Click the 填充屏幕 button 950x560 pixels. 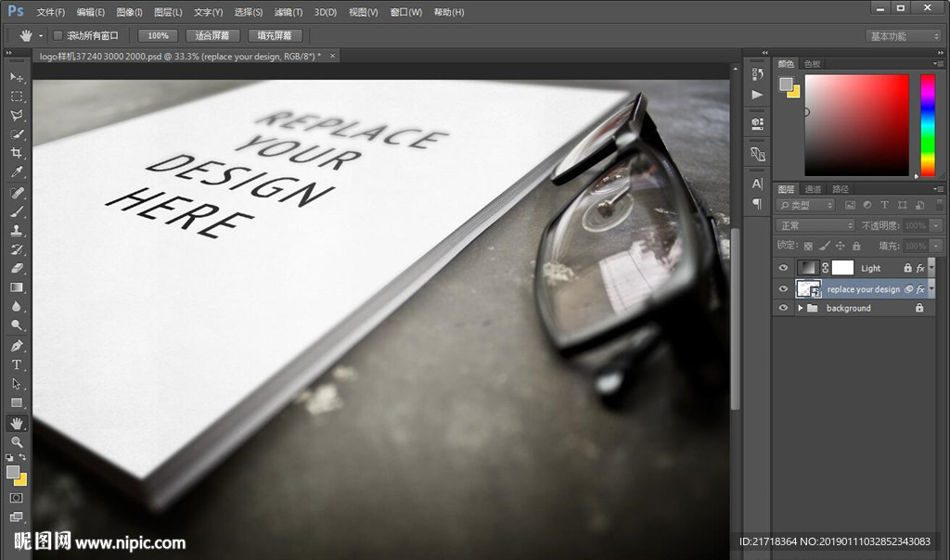coord(275,36)
